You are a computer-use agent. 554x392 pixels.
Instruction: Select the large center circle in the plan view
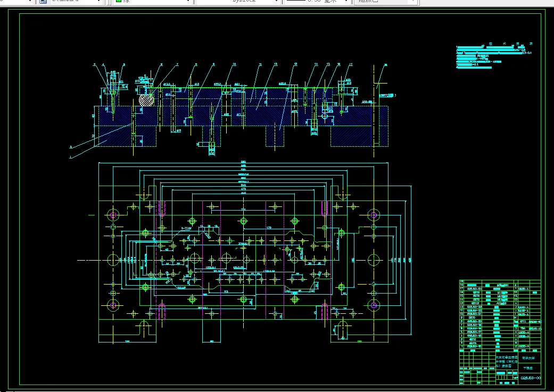pyautogui.click(x=226, y=259)
